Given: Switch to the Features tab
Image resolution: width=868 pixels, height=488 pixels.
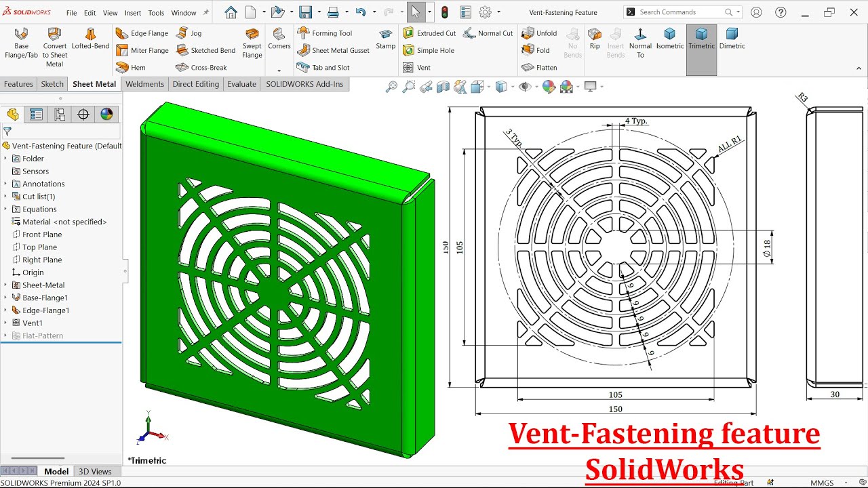Looking at the screenshot, I should pyautogui.click(x=18, y=84).
